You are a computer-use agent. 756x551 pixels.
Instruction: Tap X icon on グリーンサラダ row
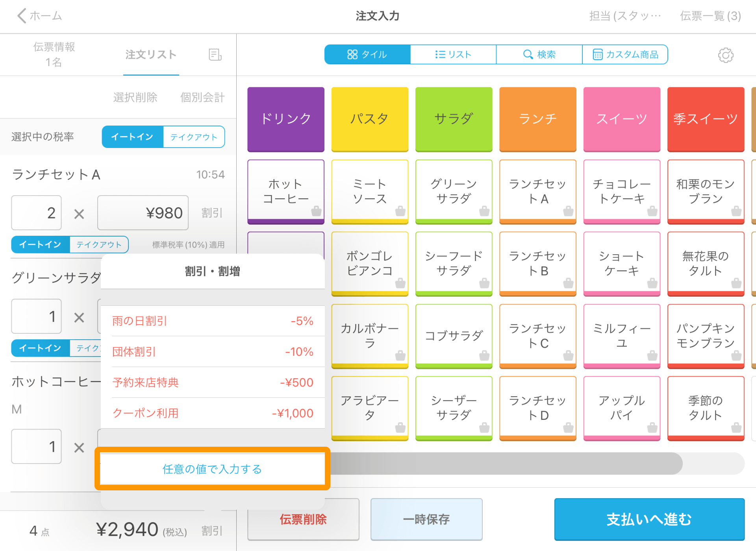[x=79, y=317]
